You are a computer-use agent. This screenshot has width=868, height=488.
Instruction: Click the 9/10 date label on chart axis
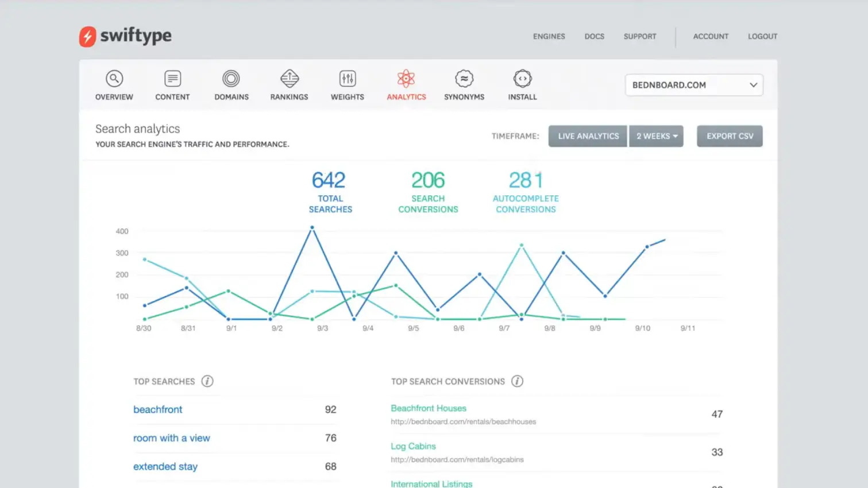point(642,328)
